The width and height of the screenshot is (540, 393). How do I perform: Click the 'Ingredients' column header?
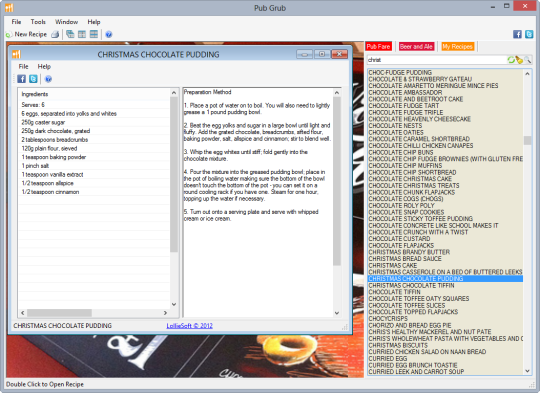click(94, 94)
